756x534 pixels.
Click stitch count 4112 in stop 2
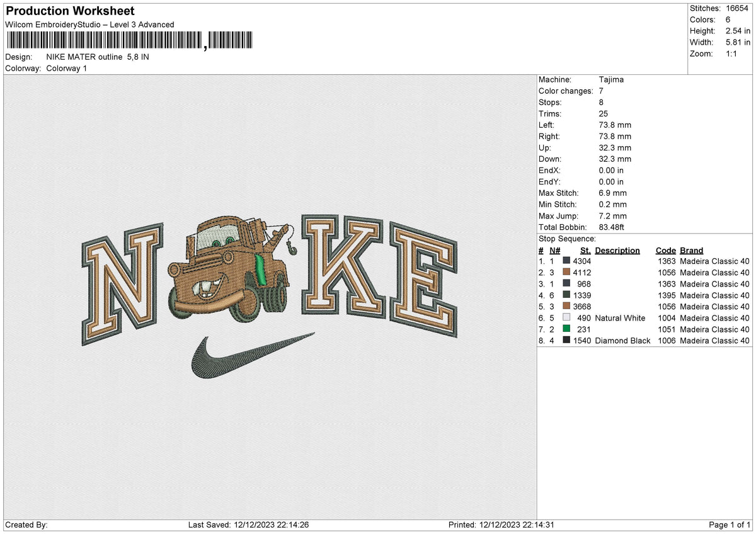click(x=582, y=273)
